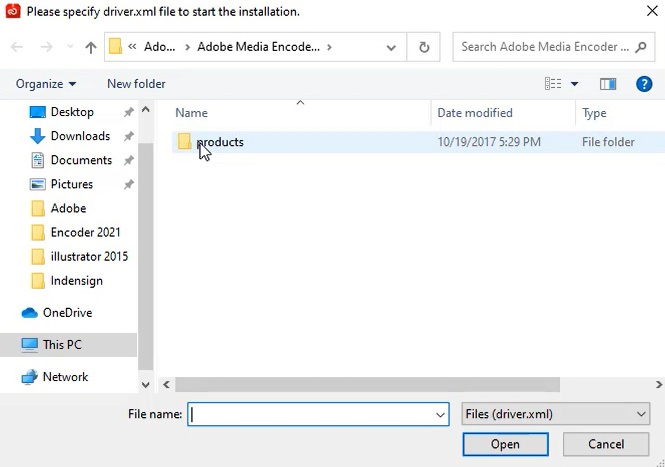Click New folder in the toolbar

(x=136, y=84)
